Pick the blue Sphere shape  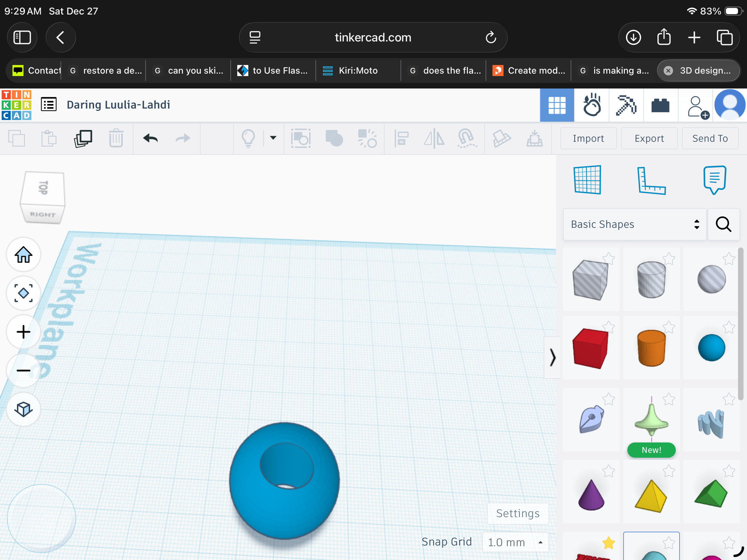712,348
